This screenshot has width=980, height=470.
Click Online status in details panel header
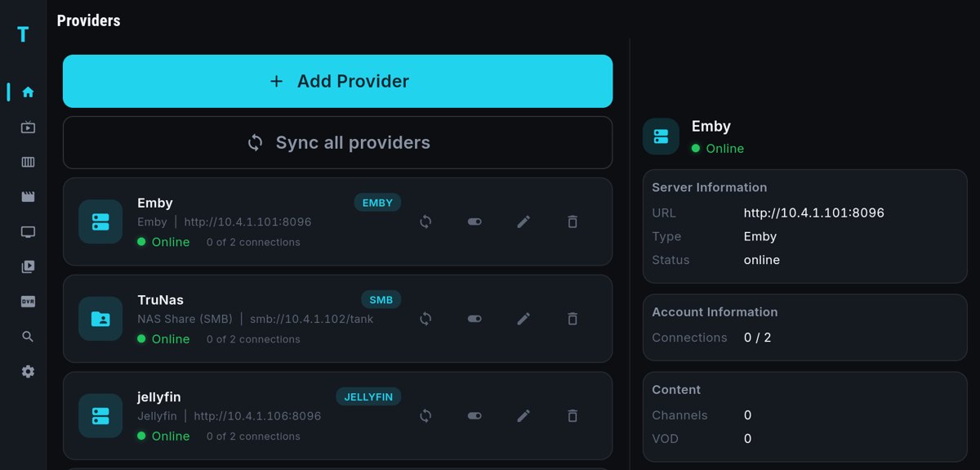coord(718,149)
